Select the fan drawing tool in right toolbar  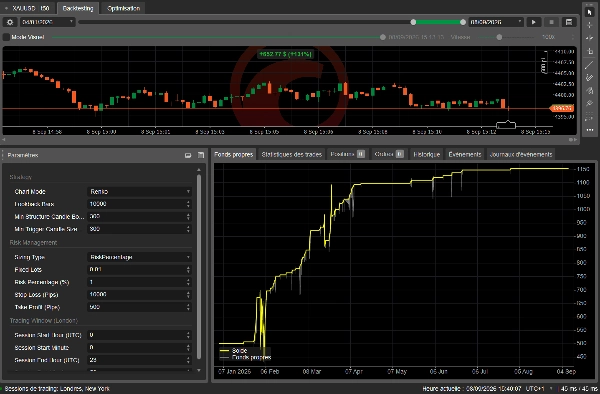tap(589, 91)
